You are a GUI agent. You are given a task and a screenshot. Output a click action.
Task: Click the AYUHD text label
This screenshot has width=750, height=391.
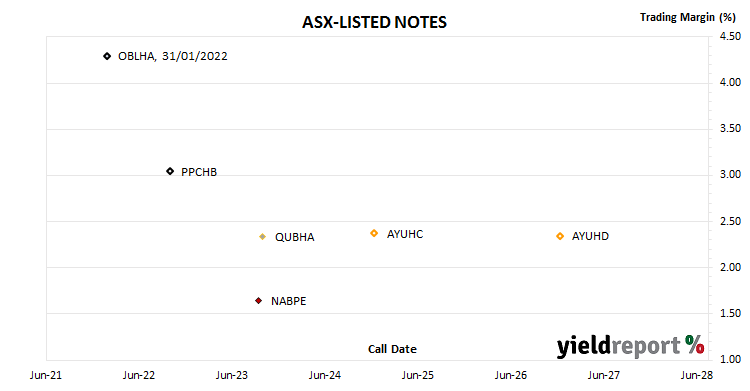coord(590,236)
